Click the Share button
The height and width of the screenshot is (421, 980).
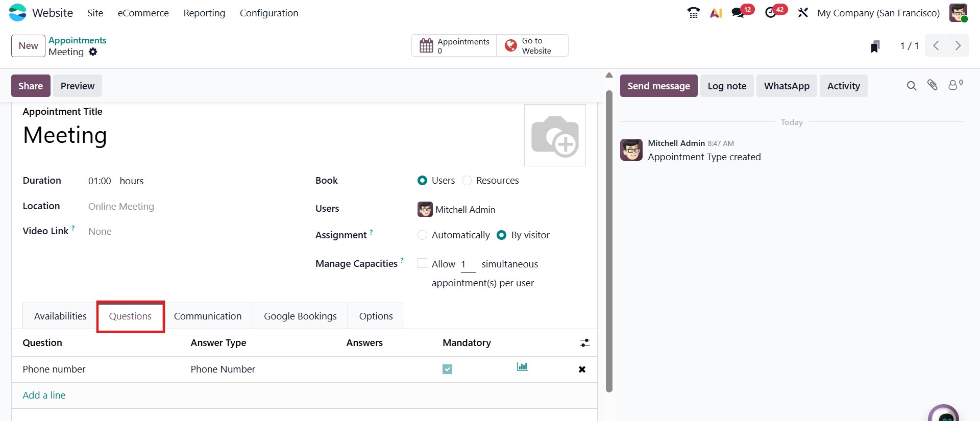[31, 86]
